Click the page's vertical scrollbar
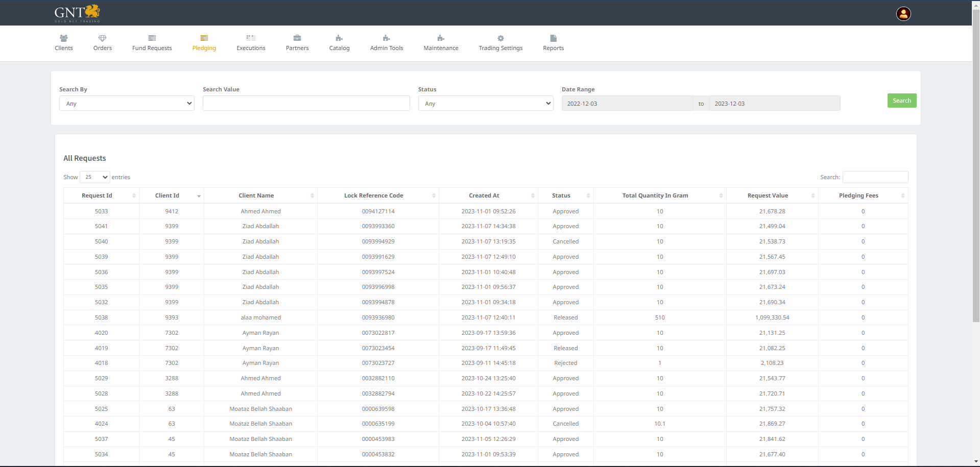980x467 pixels. (976, 168)
